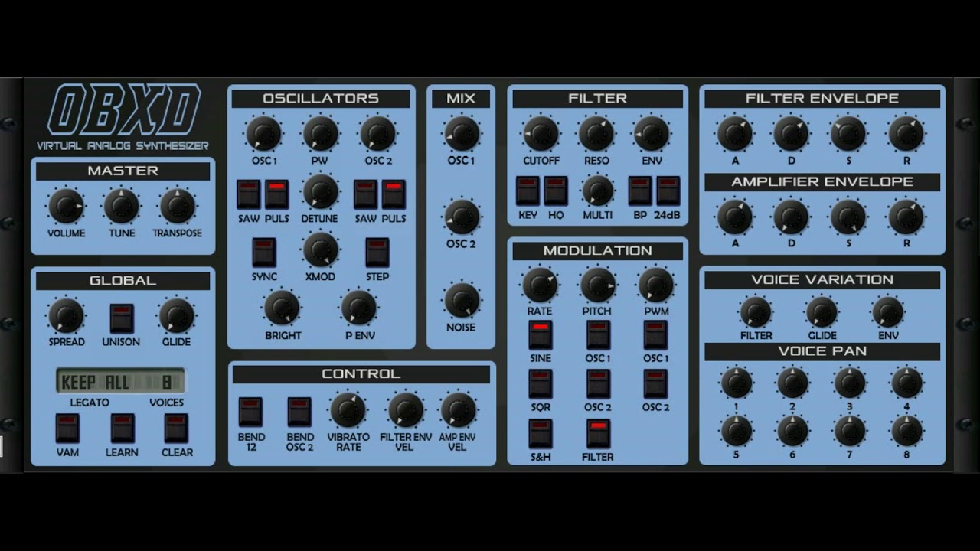This screenshot has width=980, height=551.
Task: Click the MIDI LEARN button
Action: [122, 429]
